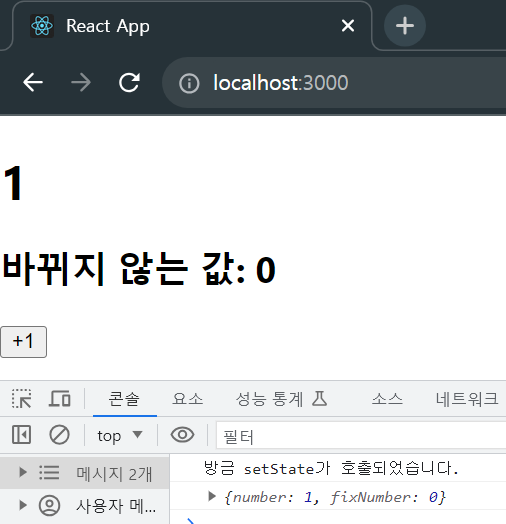Close the React App tab
The width and height of the screenshot is (506, 524).
coord(348,26)
